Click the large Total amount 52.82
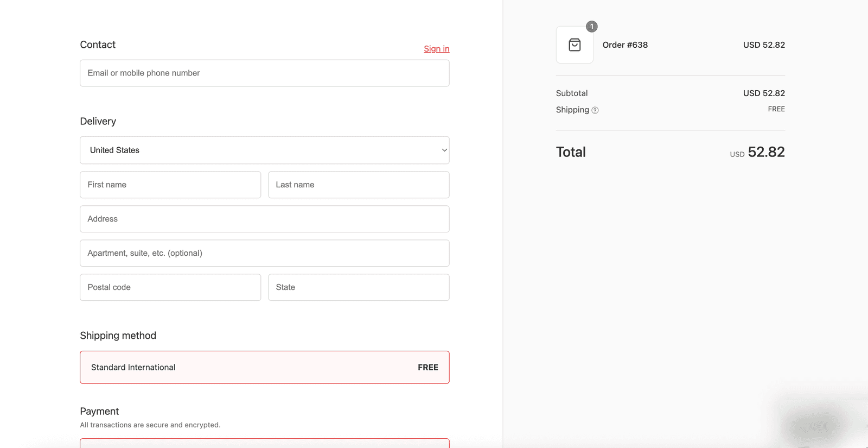Viewport: 868px width, 448px height. (766, 152)
